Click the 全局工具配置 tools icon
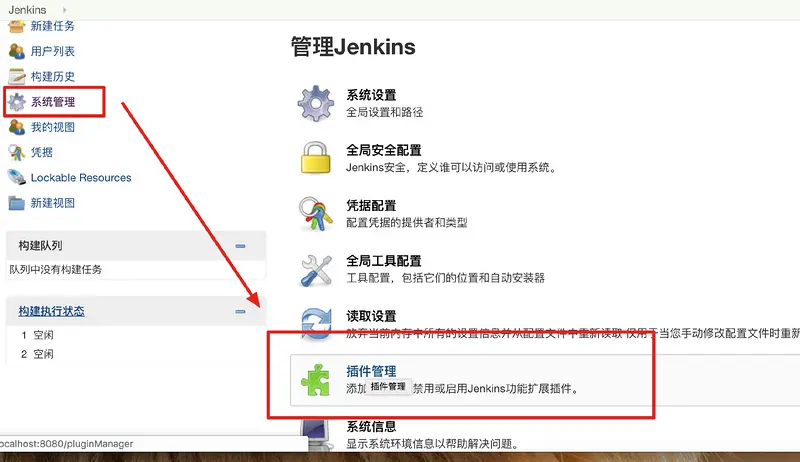Viewport: 800px width, 462px height. click(316, 270)
